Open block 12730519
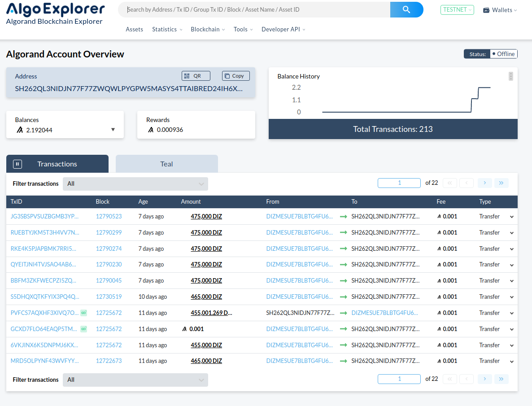The image size is (532, 406). click(109, 297)
